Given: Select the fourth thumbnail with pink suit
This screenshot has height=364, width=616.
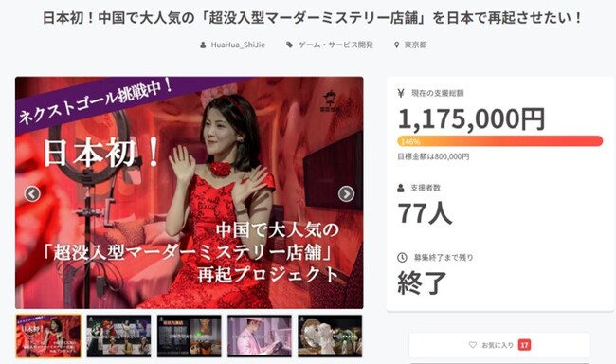Looking at the screenshot, I should tap(260, 337).
